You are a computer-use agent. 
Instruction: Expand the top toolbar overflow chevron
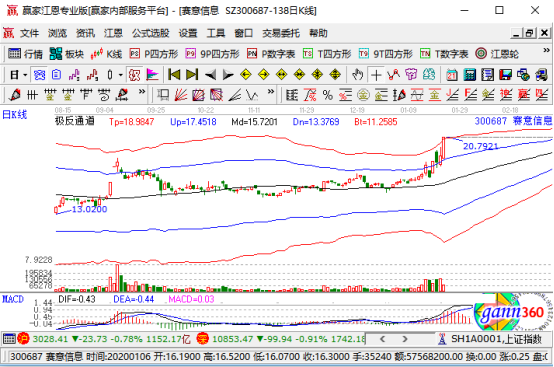coord(546,51)
